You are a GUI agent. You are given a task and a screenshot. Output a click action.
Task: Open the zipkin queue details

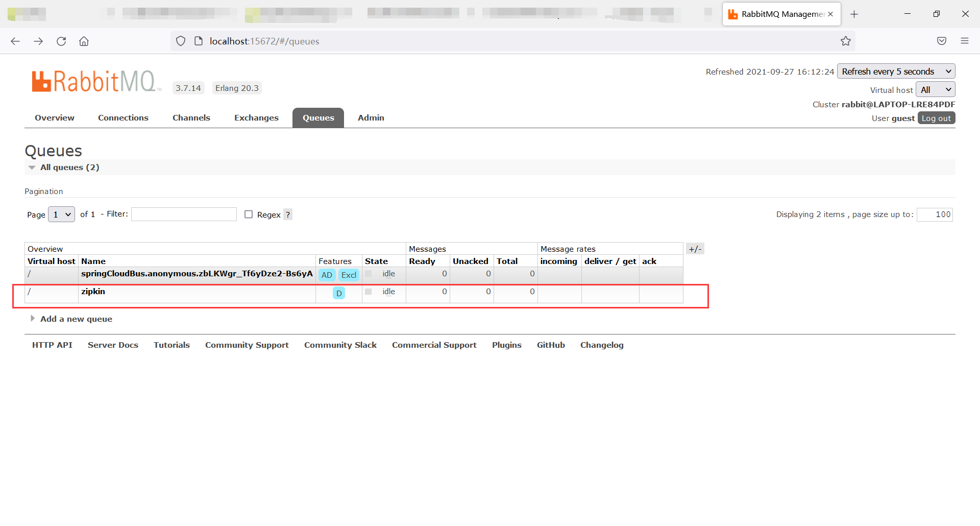click(x=93, y=292)
